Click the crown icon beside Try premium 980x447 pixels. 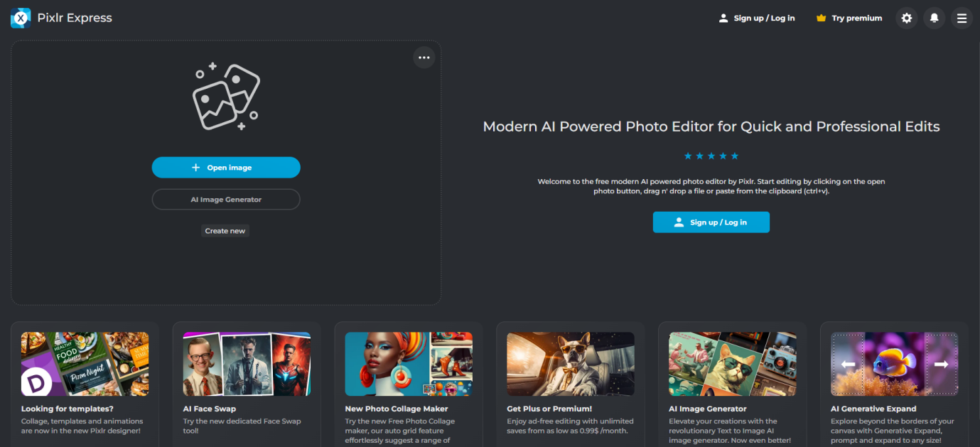click(x=822, y=18)
